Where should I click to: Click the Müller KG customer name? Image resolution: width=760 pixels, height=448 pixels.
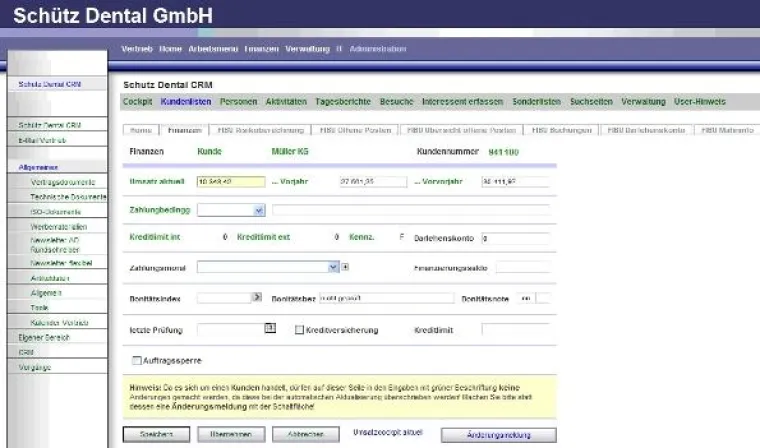[290, 151]
